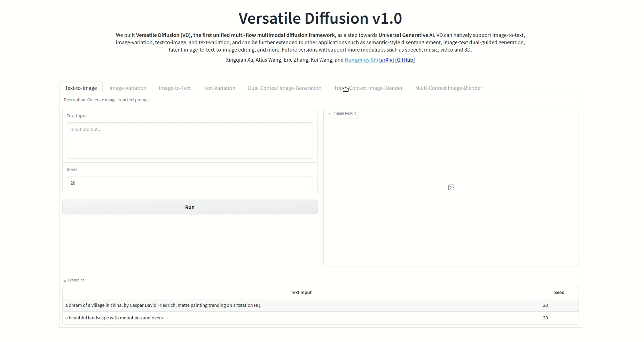Image resolution: width=644 pixels, height=342 pixels.
Task: Click the Seed column header in Examples
Action: (x=559, y=293)
